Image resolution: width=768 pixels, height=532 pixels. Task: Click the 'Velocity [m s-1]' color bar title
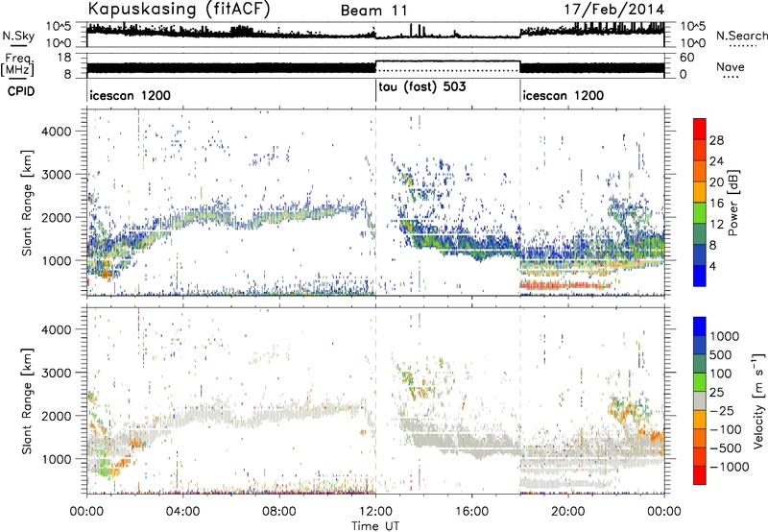pyautogui.click(x=758, y=400)
